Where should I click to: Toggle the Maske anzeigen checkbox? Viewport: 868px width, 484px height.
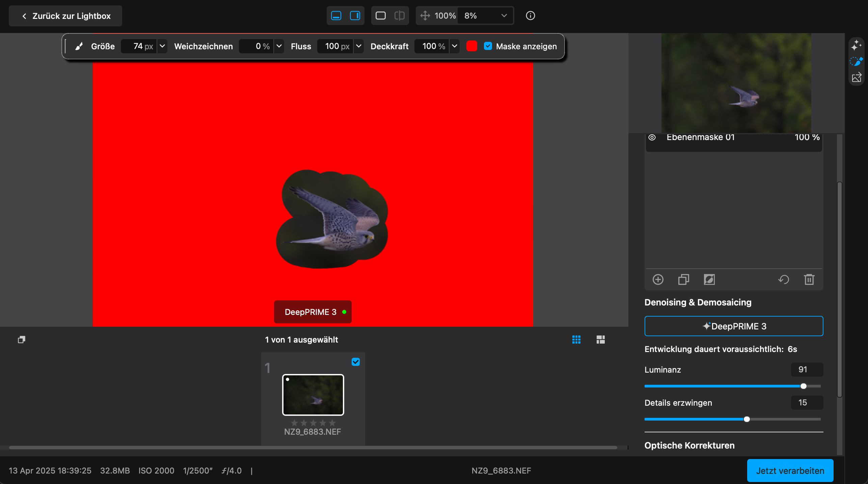tap(488, 46)
